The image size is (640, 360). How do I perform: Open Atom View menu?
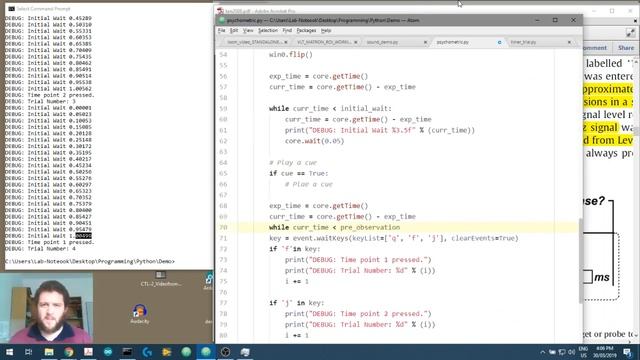pyautogui.click(x=248, y=31)
